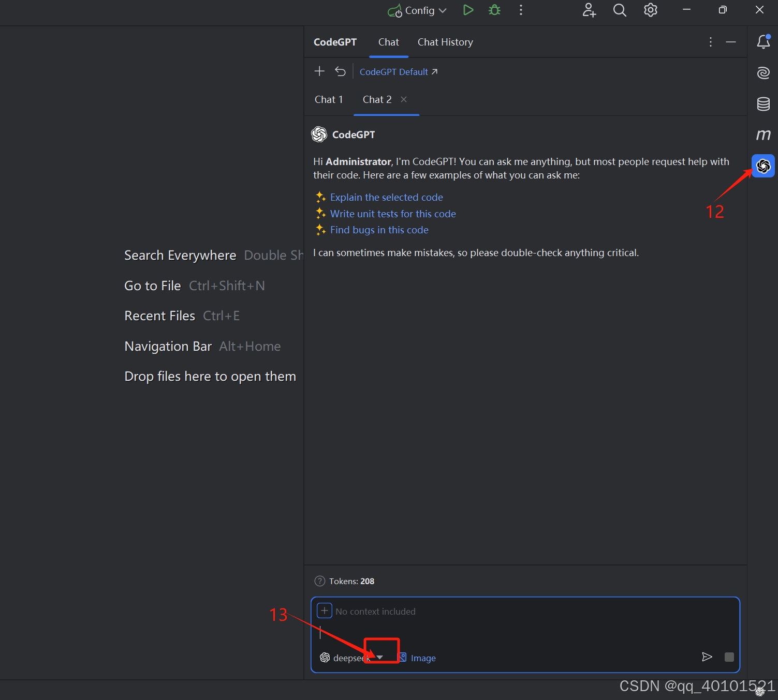Screen dimensions: 778x700
Task: Add context with the plus box icon
Action: pos(325,610)
